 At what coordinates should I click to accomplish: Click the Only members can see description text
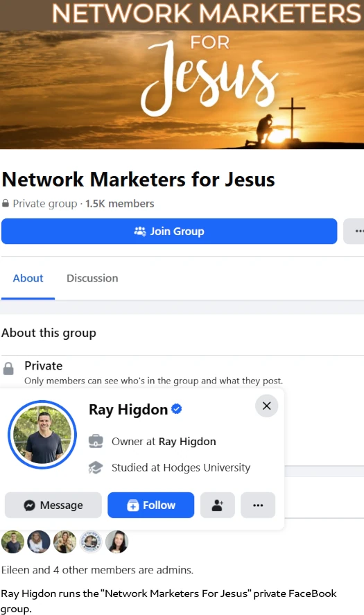point(153,381)
